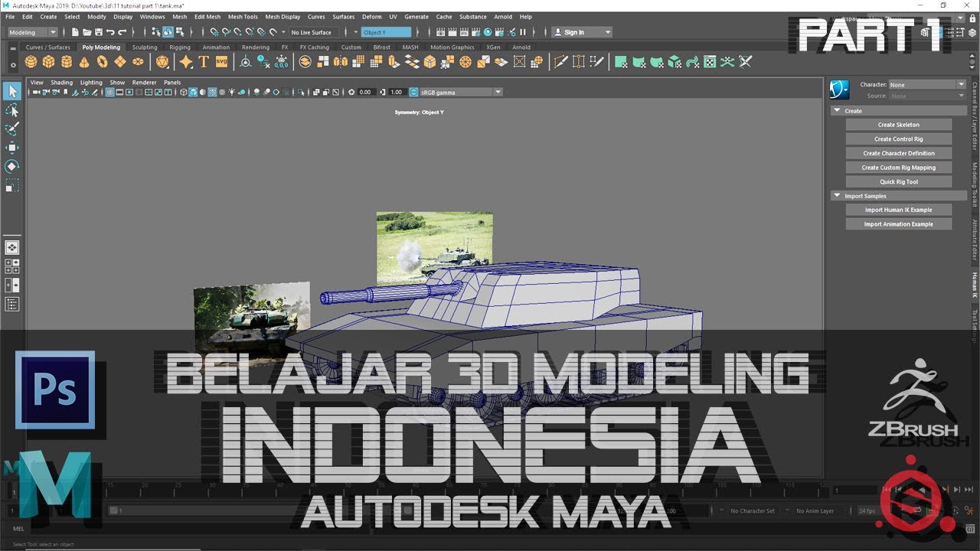Collapse the Create section in HumanIK
The height and width of the screenshot is (551, 980).
click(837, 111)
